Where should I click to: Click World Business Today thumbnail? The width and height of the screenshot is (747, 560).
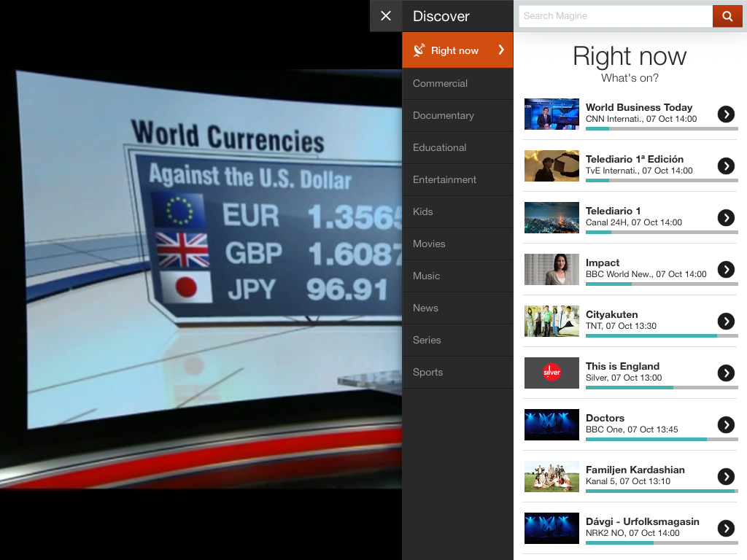point(551,114)
